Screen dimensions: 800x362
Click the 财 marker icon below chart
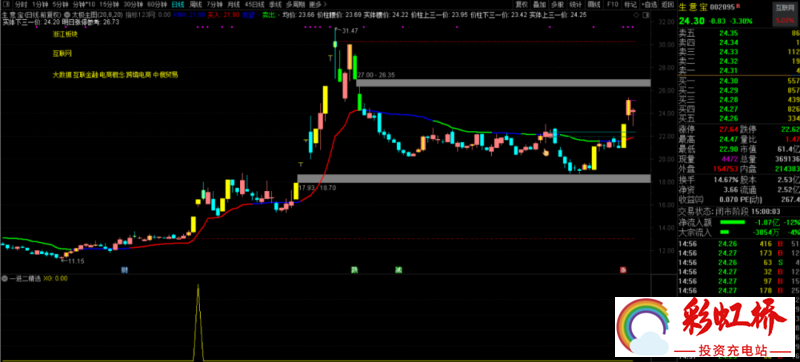(124, 269)
